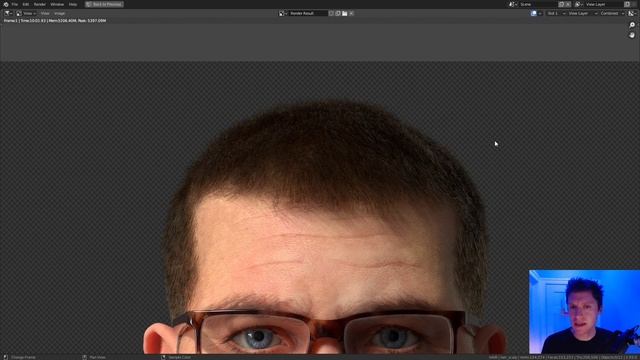Open the image editor View menu
Screen dimensions: 640x360
(45, 13)
